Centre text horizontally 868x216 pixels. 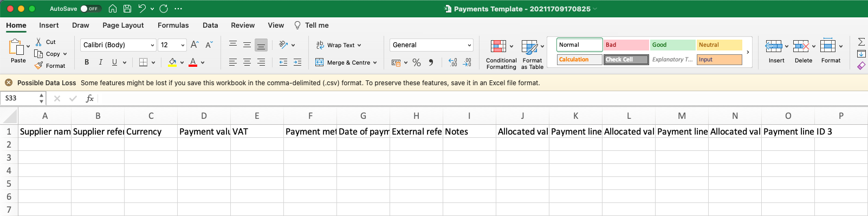point(247,62)
